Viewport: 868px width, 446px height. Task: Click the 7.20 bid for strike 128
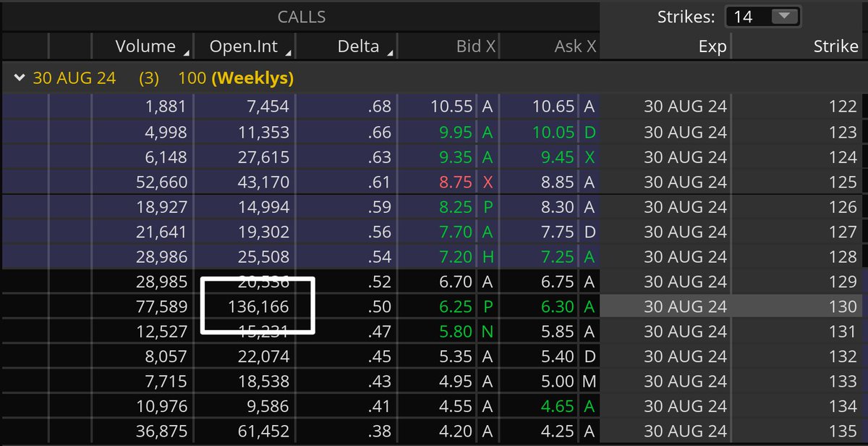(x=455, y=257)
